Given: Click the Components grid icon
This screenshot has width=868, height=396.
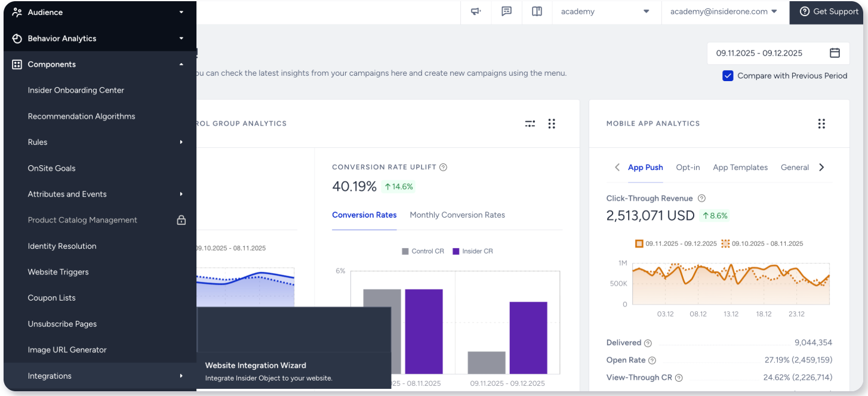Looking at the screenshot, I should (x=17, y=64).
